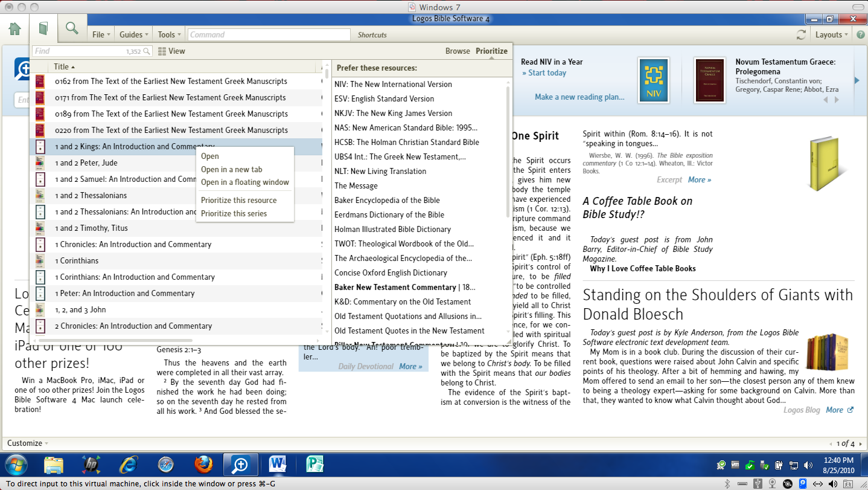This screenshot has width=868, height=490.
Task: Open the Home page icon
Action: tap(14, 28)
